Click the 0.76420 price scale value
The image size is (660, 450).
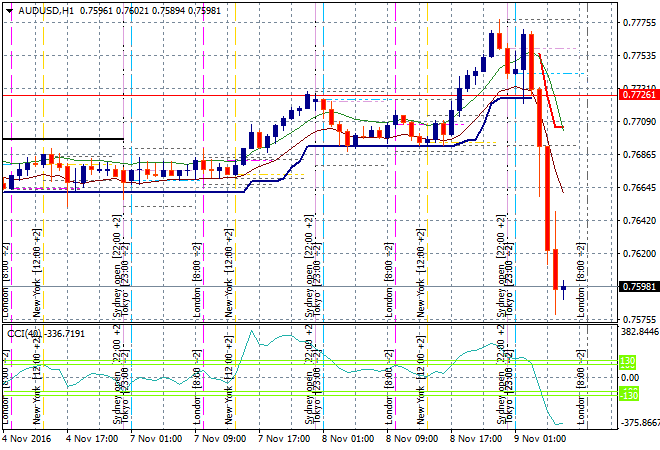pyautogui.click(x=639, y=221)
